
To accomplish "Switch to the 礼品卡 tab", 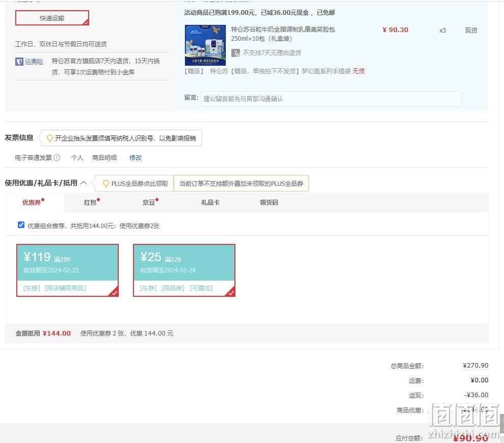I will pos(210,202).
